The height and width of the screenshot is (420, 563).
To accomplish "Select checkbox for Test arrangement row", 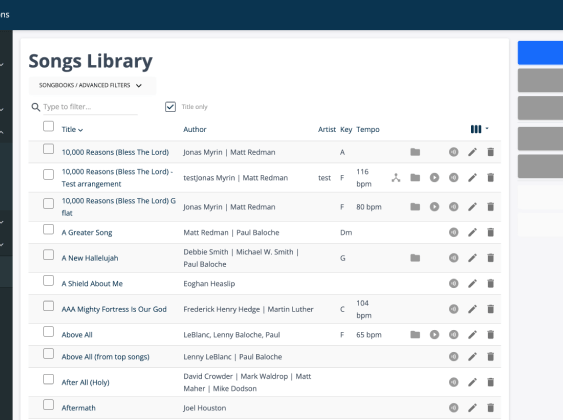I will point(48,174).
